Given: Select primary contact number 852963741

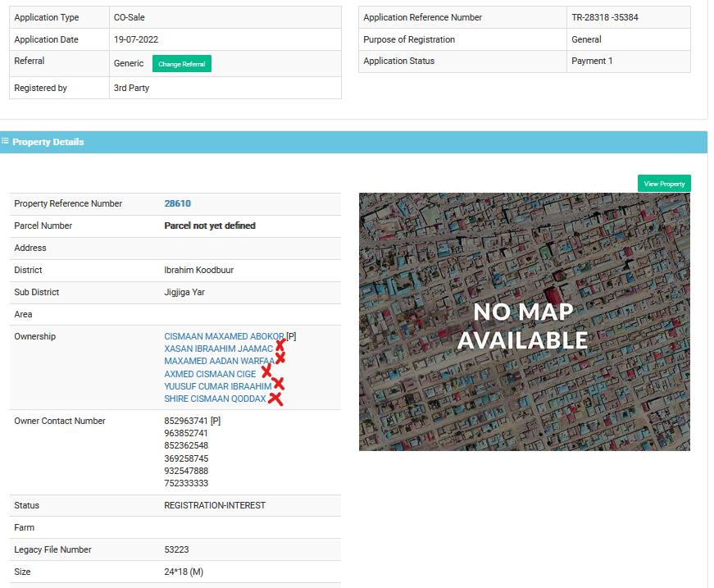Looking at the screenshot, I should pyautogui.click(x=186, y=421).
